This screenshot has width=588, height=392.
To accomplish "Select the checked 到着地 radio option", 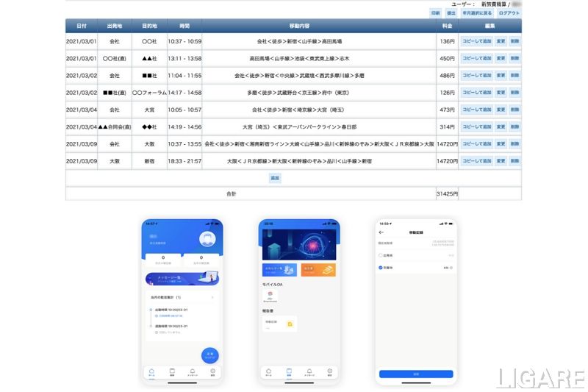I will (x=381, y=268).
